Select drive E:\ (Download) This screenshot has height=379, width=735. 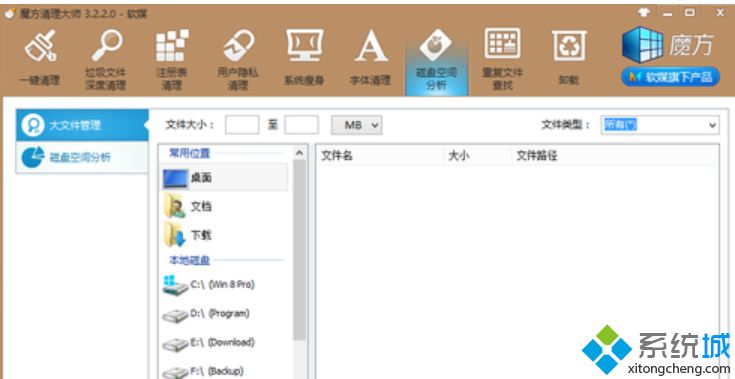tap(224, 343)
